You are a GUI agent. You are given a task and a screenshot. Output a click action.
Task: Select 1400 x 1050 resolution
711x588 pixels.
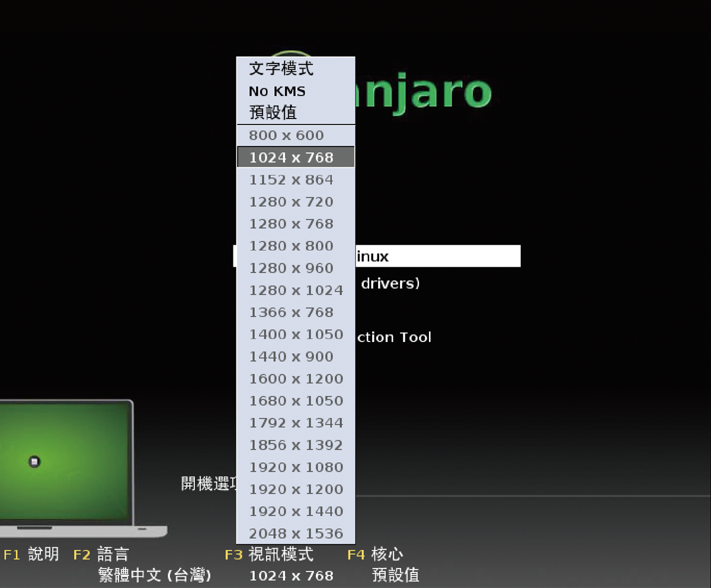(x=296, y=334)
